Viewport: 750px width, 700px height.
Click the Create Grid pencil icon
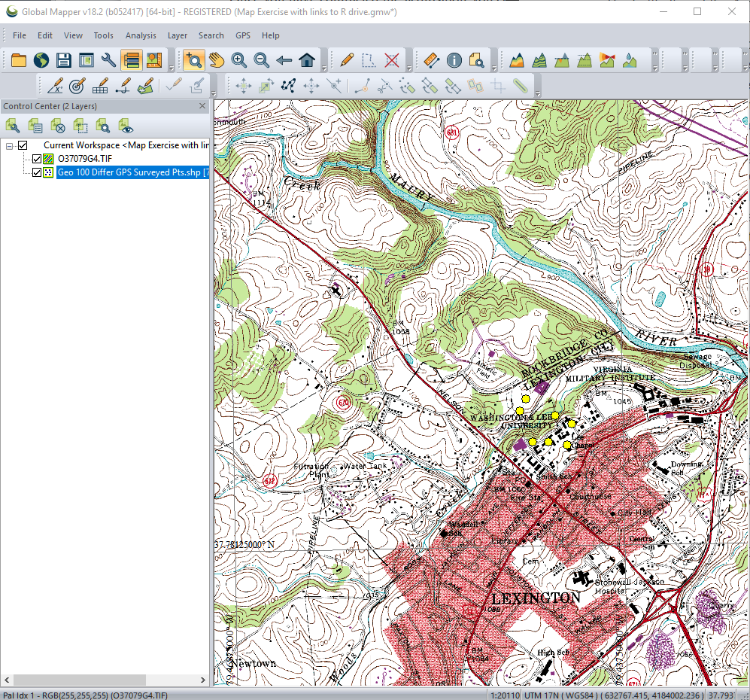point(100,86)
